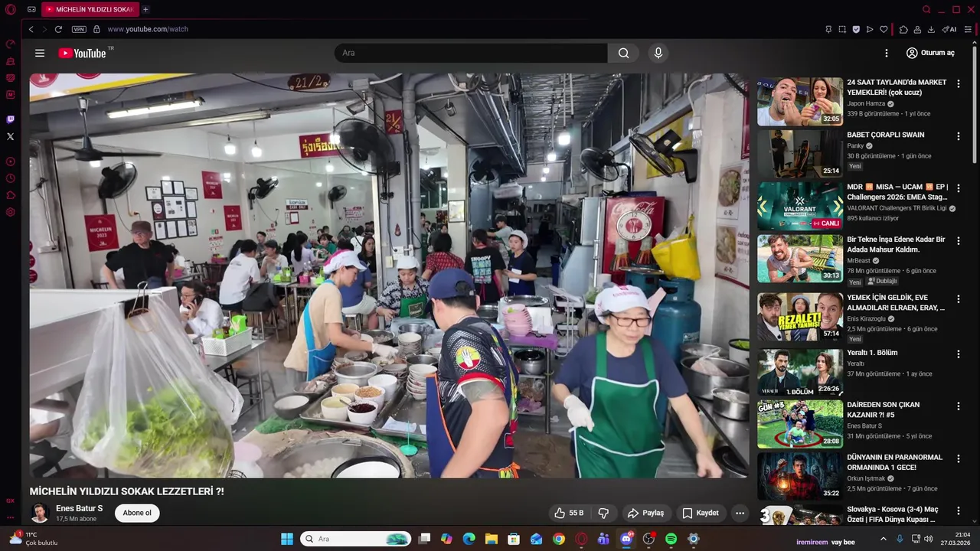
Task: Open a new browser tab
Action: click(x=145, y=9)
